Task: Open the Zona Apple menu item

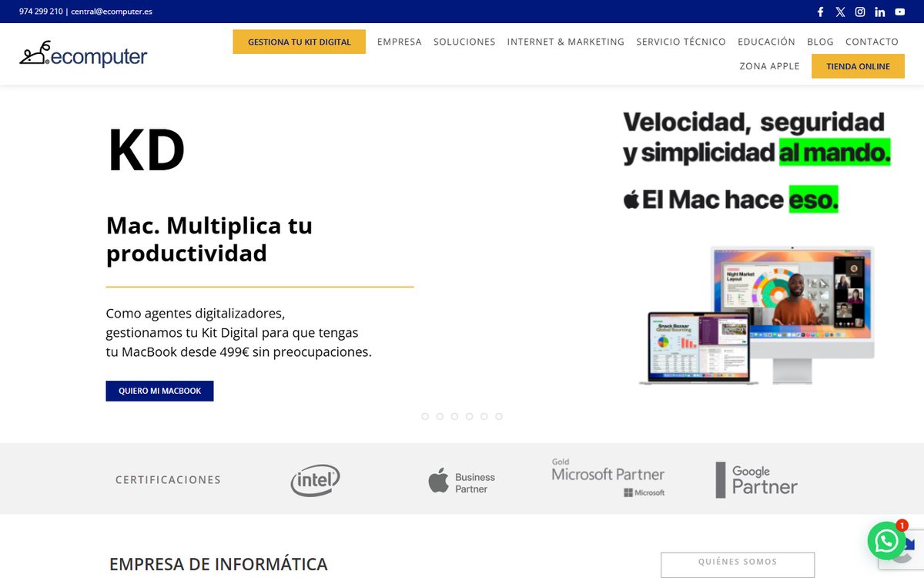Action: tap(770, 66)
